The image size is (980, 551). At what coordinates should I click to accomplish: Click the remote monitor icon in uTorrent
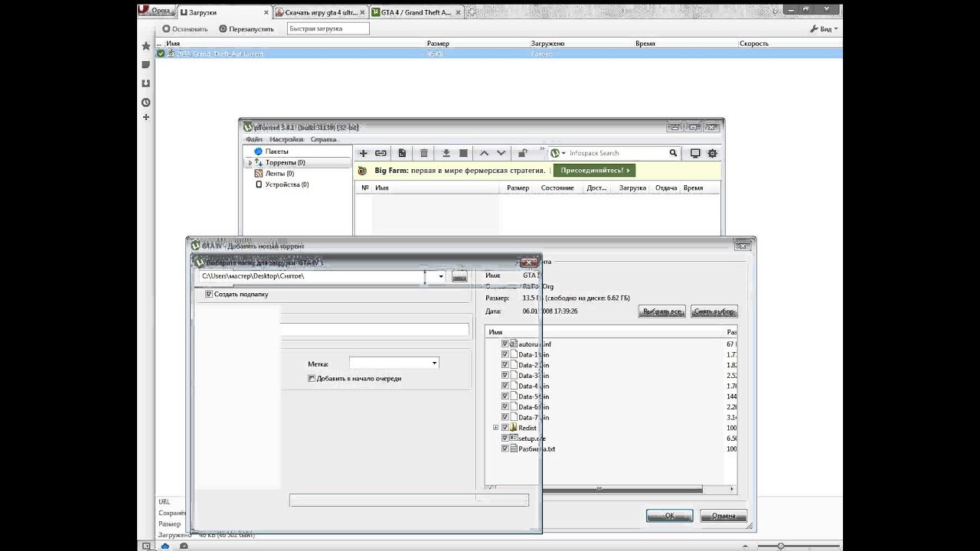click(x=695, y=153)
